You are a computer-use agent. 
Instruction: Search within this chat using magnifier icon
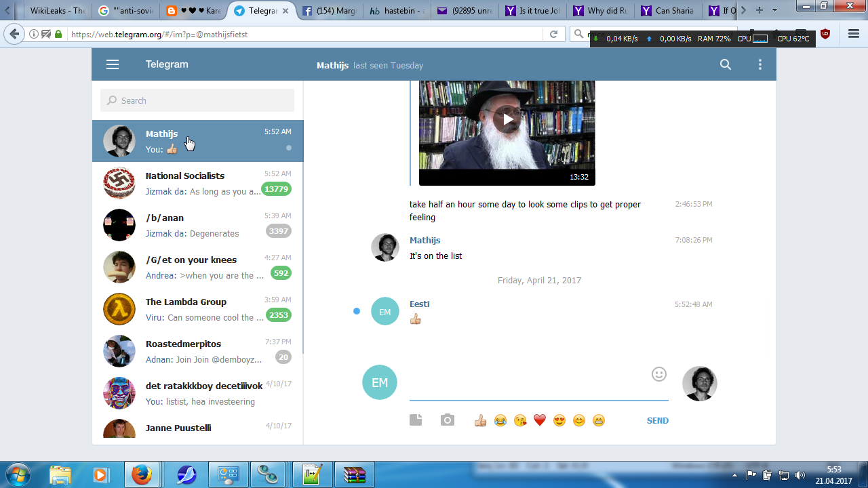(x=726, y=64)
